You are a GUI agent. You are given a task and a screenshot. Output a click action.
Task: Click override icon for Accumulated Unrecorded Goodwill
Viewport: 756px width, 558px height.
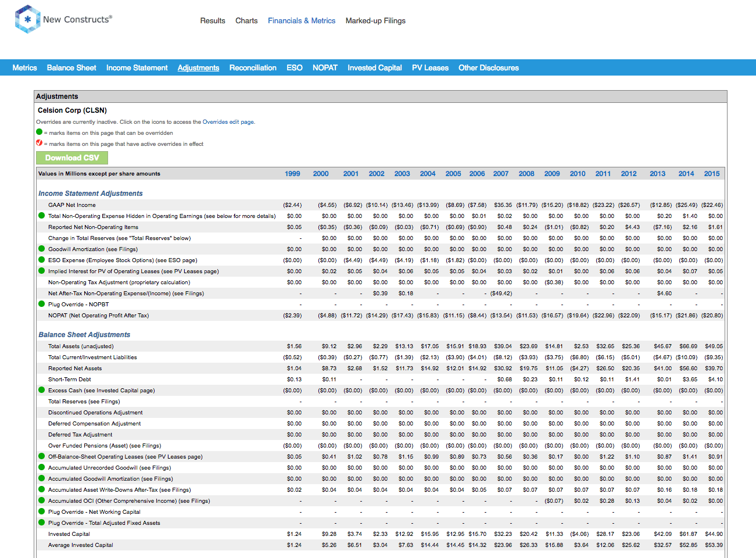[41, 467]
